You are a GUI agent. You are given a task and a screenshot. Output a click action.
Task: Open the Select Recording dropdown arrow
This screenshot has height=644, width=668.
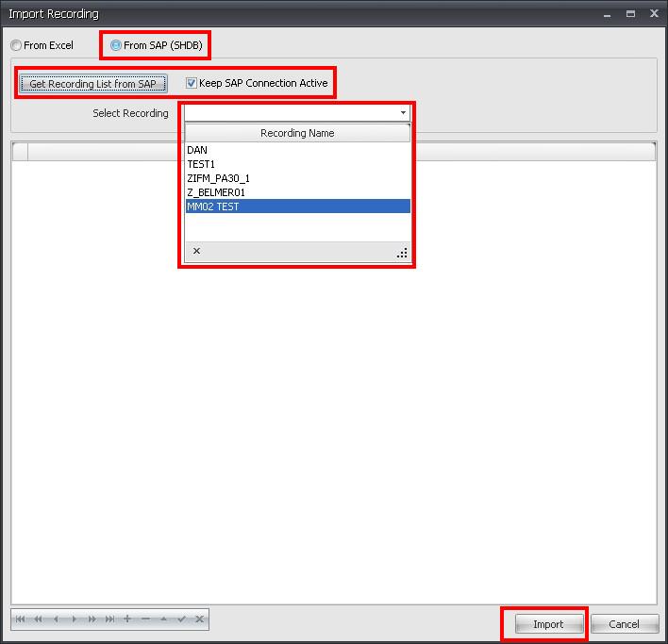coord(403,113)
